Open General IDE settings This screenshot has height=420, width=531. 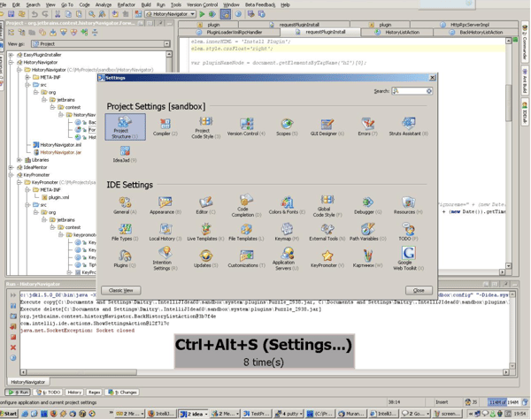tap(125, 205)
